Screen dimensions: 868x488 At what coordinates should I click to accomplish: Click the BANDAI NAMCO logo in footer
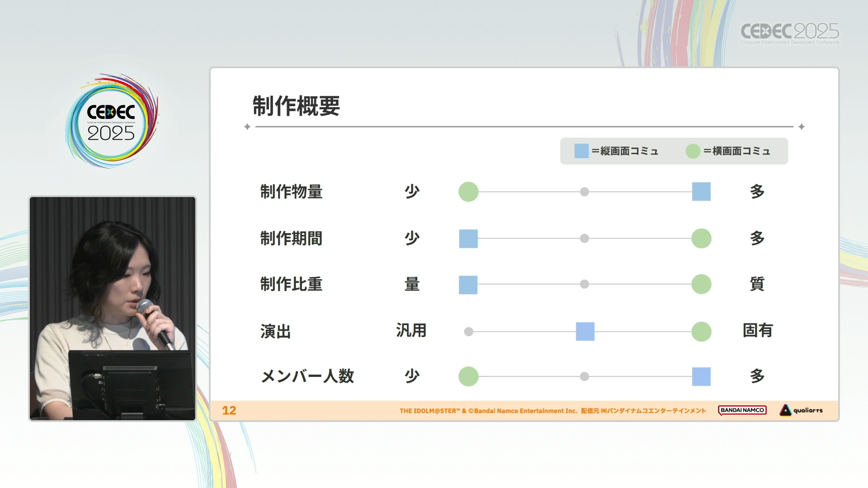(742, 410)
